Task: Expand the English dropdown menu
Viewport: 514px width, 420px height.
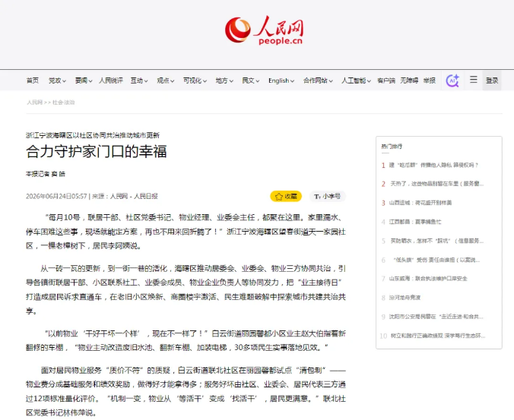Action: pyautogui.click(x=281, y=81)
